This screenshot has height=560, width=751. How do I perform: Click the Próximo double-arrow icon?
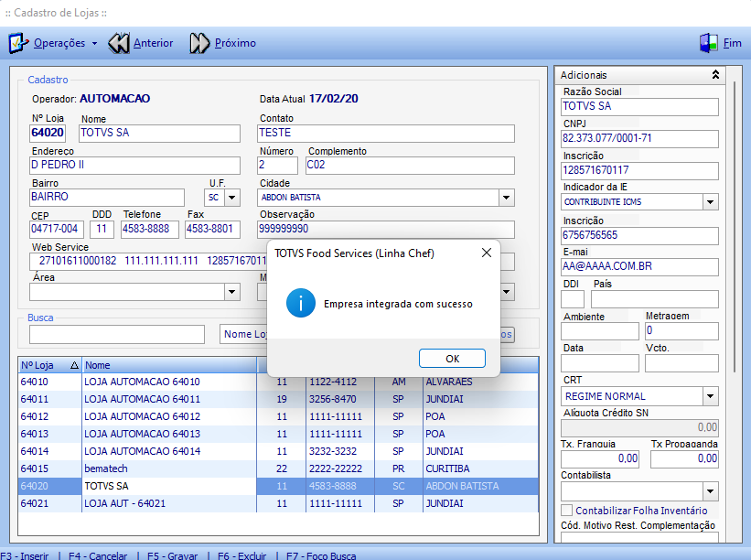pyautogui.click(x=199, y=43)
